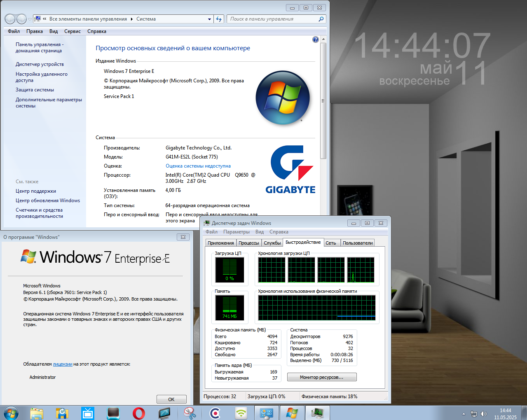Image resolution: width=527 pixels, height=420 pixels.
Task: Expand the chevron before 'Все элементы панели управления'
Action: tap(45, 19)
